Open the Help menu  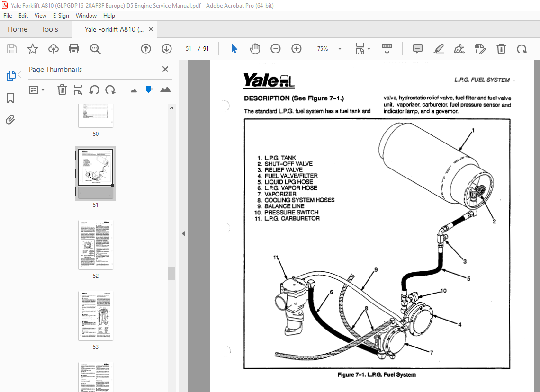coord(109,16)
